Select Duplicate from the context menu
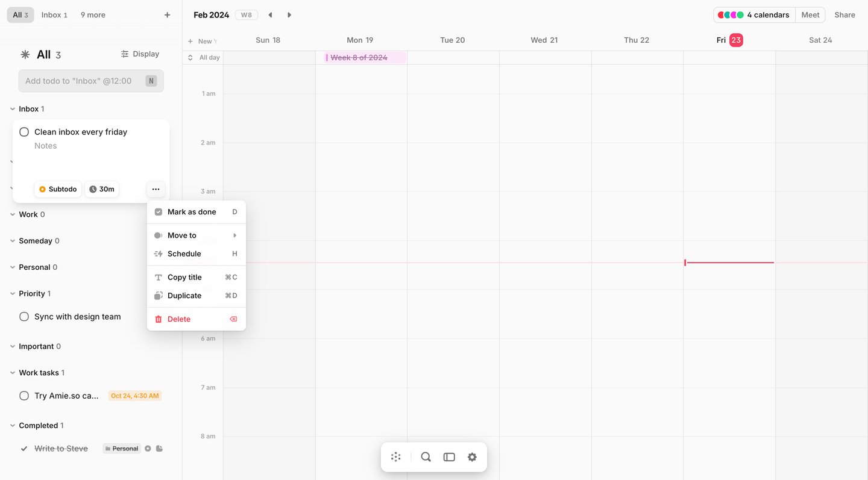This screenshot has height=480, width=868. pyautogui.click(x=184, y=295)
